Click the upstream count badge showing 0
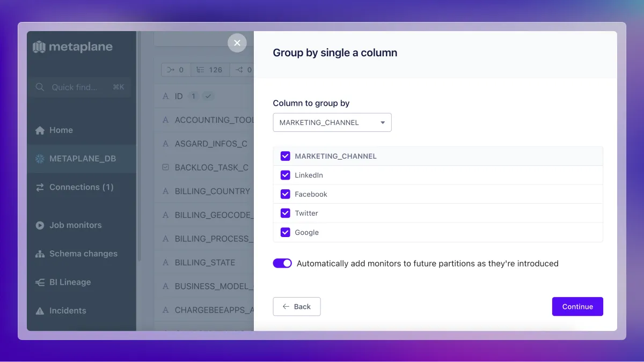This screenshot has width=644, height=362. tap(175, 70)
